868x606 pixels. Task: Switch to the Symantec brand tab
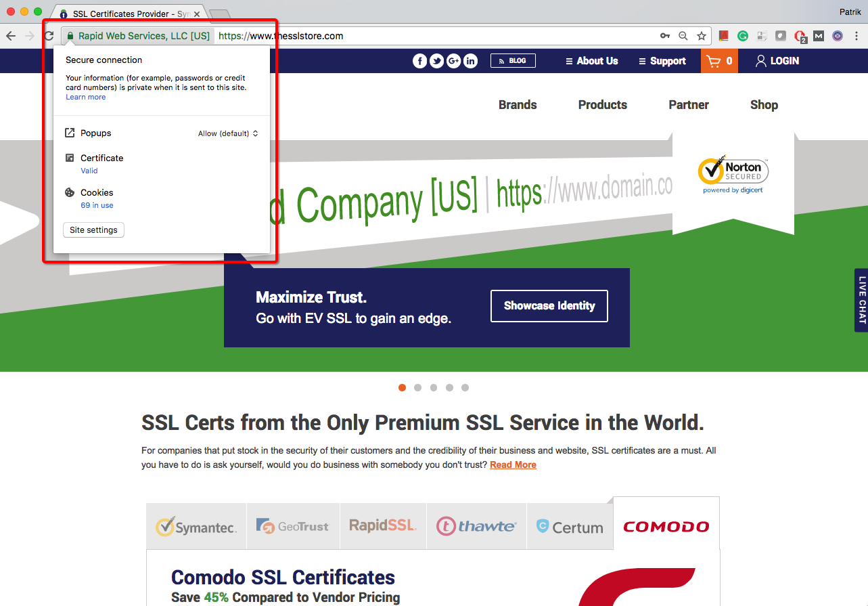196,526
